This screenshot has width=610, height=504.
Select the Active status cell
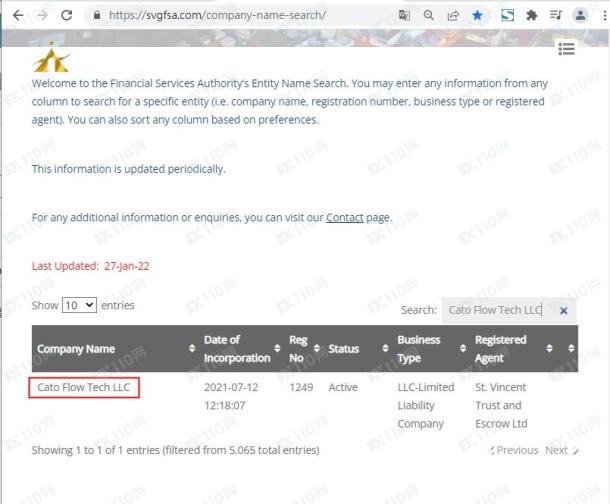coord(343,387)
